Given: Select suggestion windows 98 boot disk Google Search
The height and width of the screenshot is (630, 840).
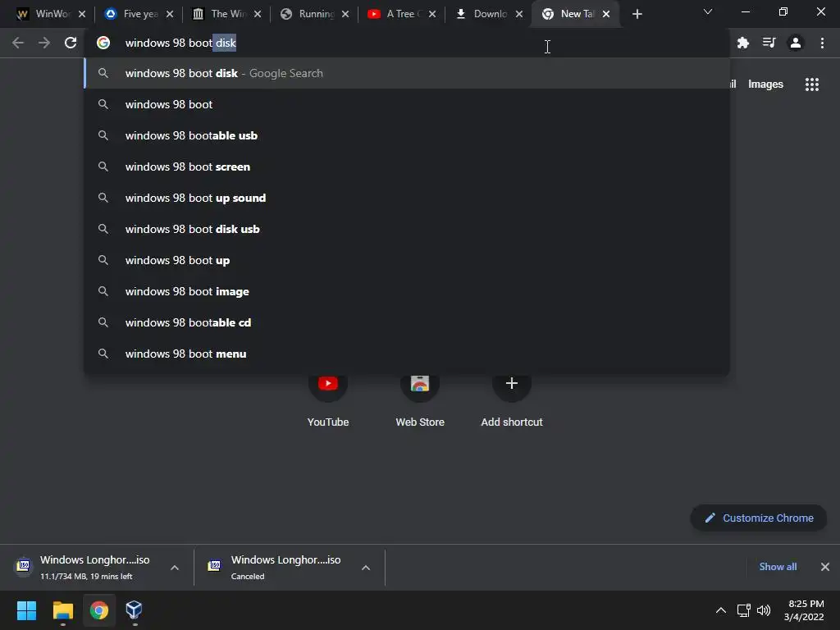Looking at the screenshot, I should [407, 73].
